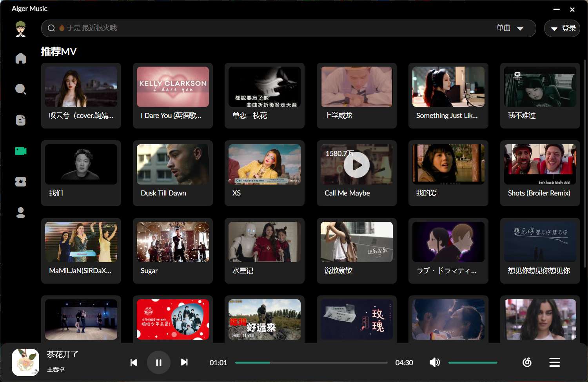Minimize the Alger Music window
This screenshot has width=588, height=382.
click(557, 9)
